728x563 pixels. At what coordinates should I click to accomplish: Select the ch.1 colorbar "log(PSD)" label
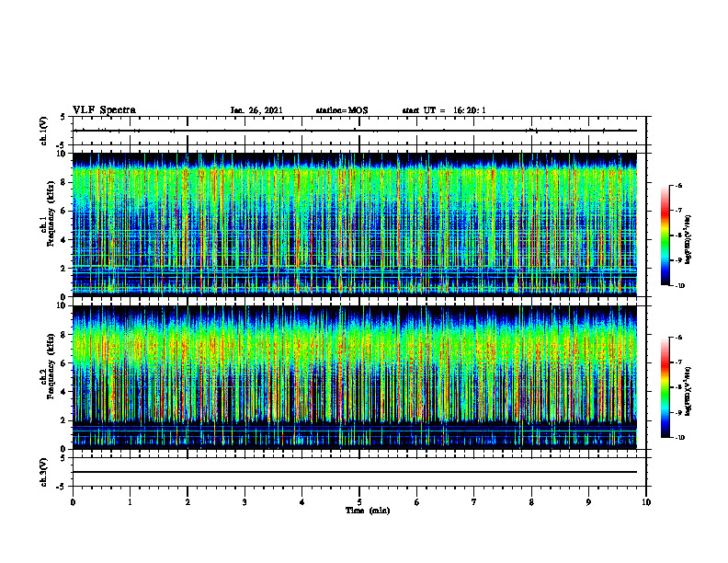688,240
